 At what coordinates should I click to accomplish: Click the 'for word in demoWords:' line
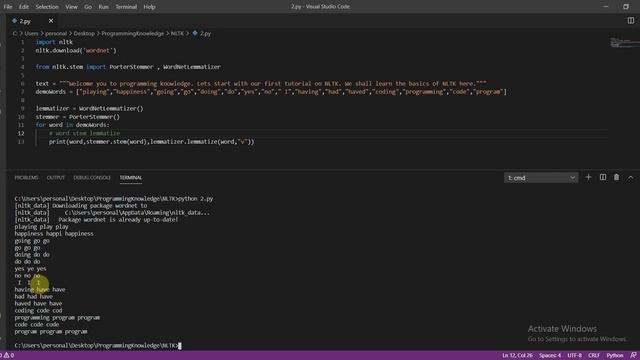[x=73, y=125]
